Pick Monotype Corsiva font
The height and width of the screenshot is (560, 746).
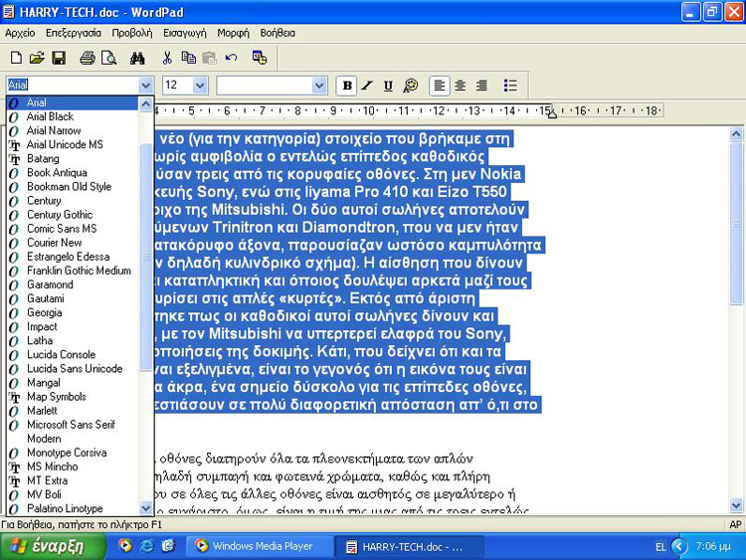coord(73,453)
